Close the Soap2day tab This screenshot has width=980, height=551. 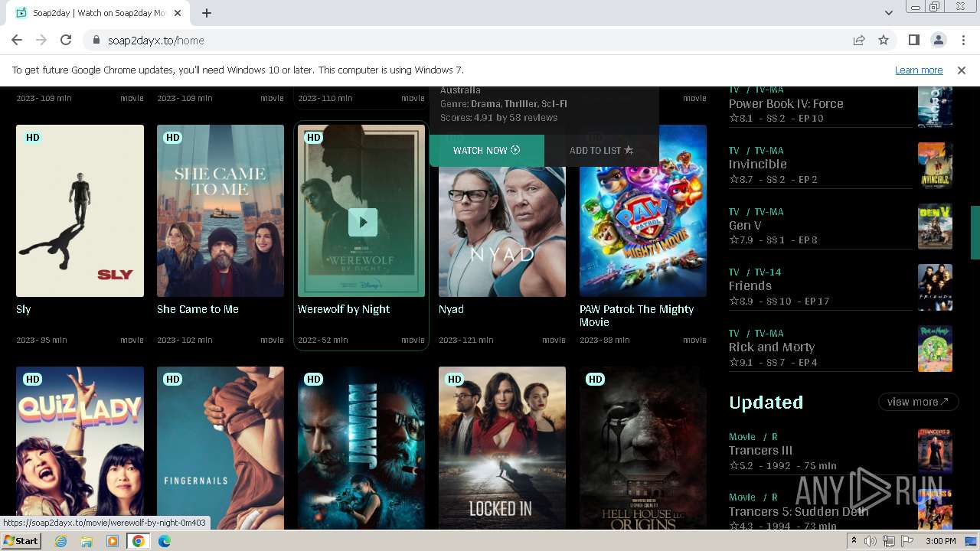click(x=178, y=13)
